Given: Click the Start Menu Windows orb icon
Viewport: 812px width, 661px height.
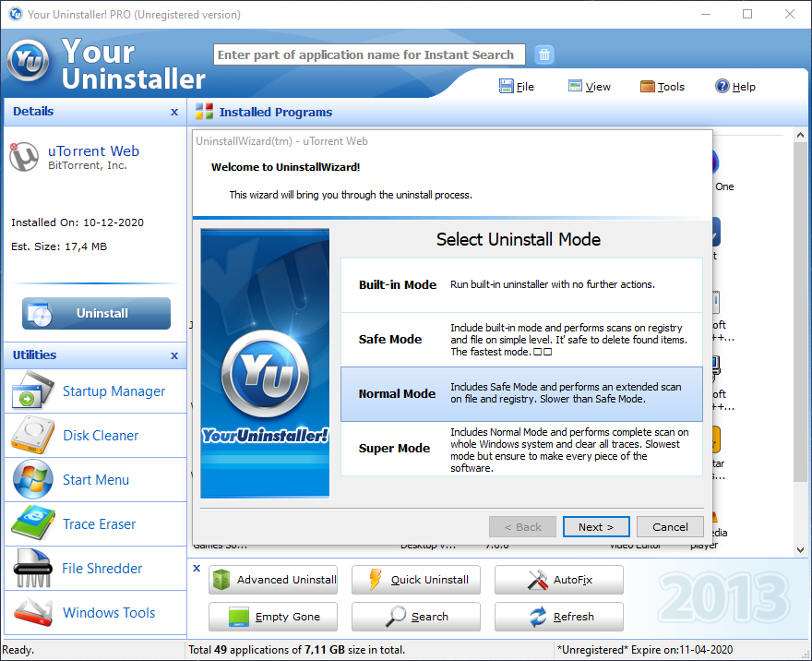Looking at the screenshot, I should pos(32,480).
